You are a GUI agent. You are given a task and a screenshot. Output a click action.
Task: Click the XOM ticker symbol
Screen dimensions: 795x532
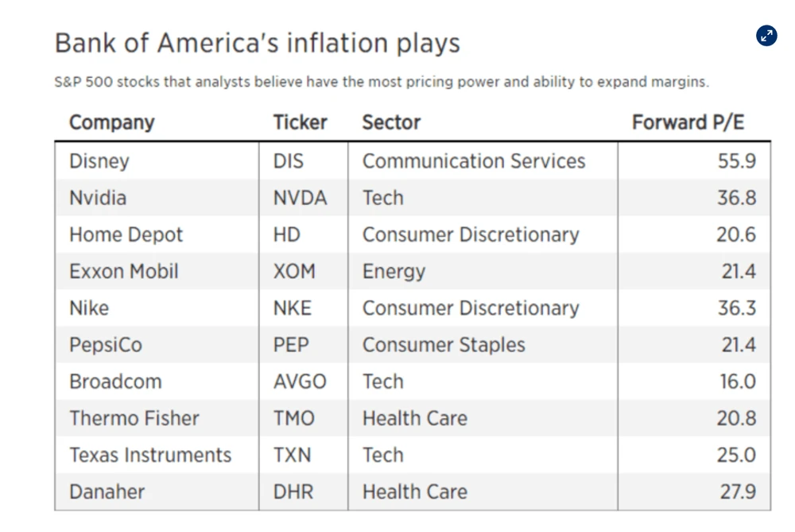click(x=294, y=271)
